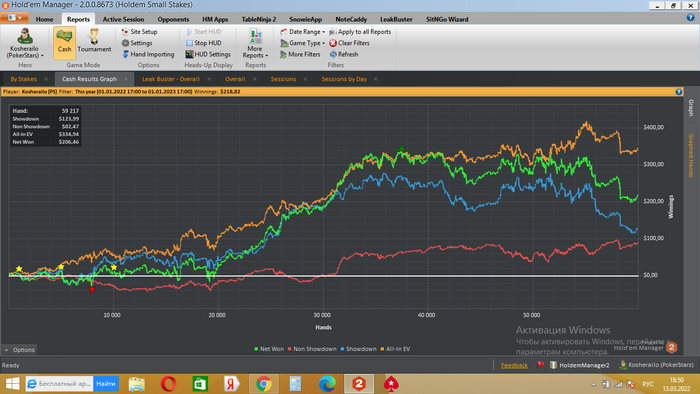Select the Graph side tab
700x394 pixels.
[691, 108]
